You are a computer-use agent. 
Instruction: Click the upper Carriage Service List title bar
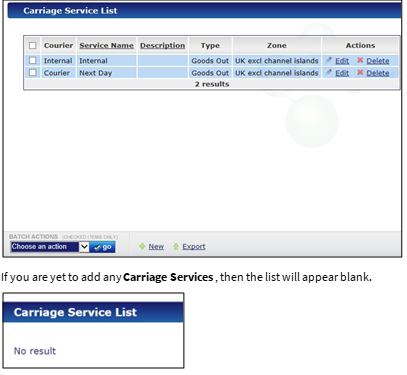[x=204, y=11]
